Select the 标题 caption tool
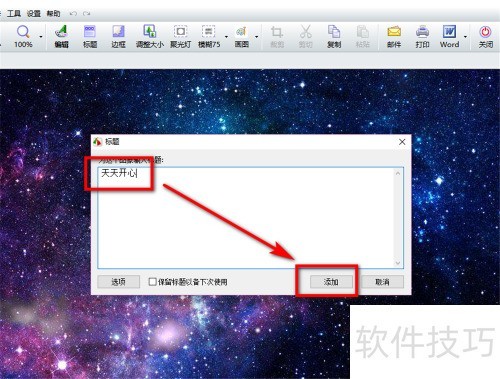Screen dimensions: 500x379 pyautogui.click(x=90, y=37)
